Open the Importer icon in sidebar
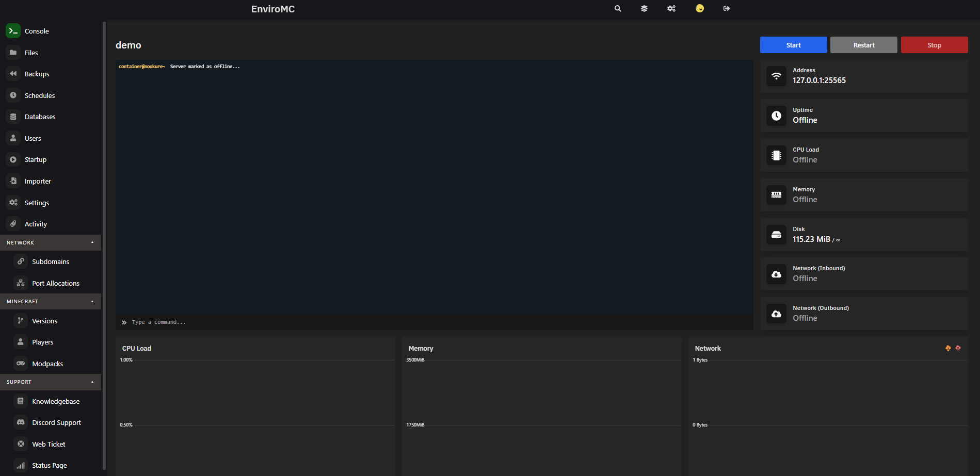 pos(13,181)
